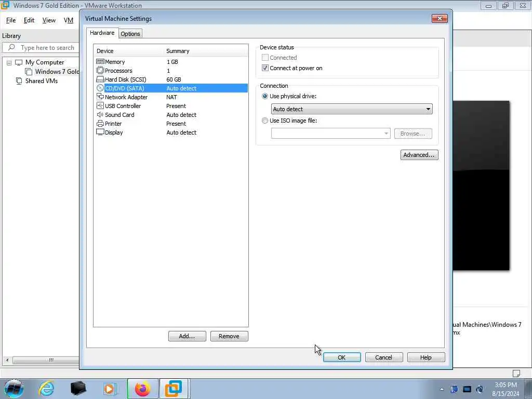Open the Edit menu
Image resolution: width=532 pixels, height=399 pixels.
pyautogui.click(x=29, y=20)
